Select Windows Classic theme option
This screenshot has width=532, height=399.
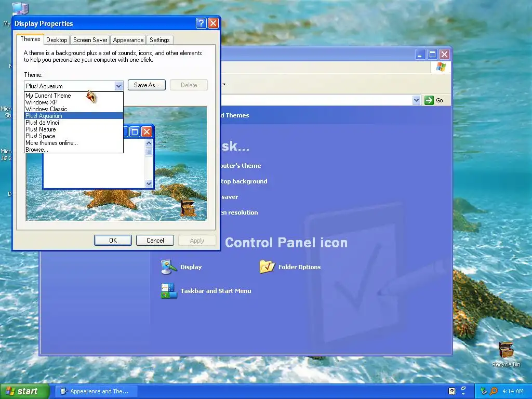74,109
